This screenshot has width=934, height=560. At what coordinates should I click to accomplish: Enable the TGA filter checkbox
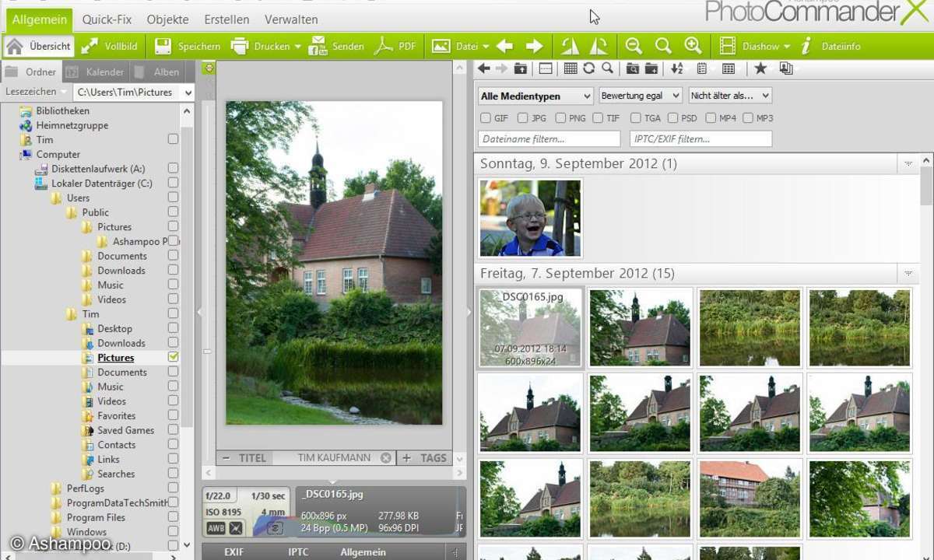tap(636, 118)
